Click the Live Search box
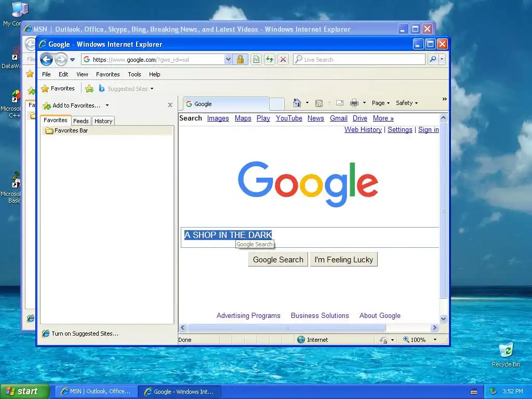 (x=360, y=60)
